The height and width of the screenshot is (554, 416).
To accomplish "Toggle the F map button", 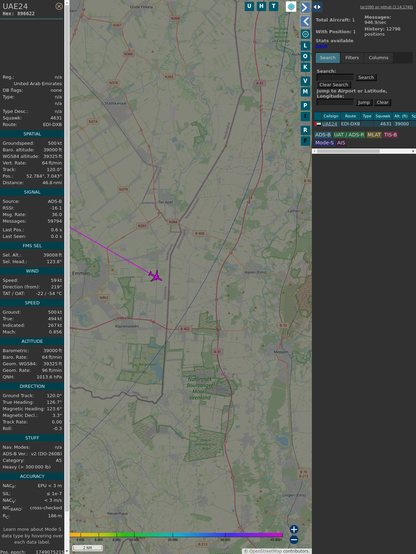I will coord(305,141).
